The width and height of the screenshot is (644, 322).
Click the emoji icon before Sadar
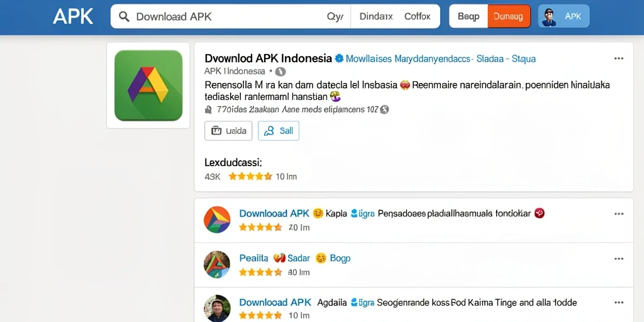click(x=279, y=258)
